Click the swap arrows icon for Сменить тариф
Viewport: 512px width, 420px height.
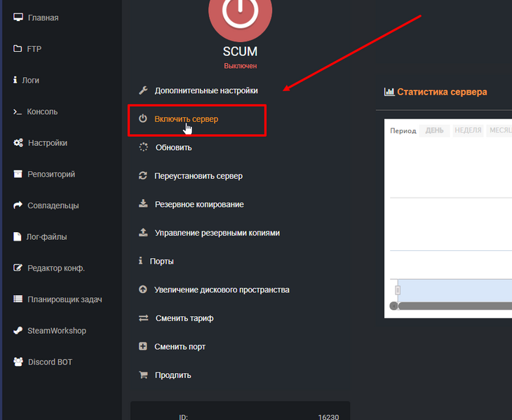click(143, 318)
